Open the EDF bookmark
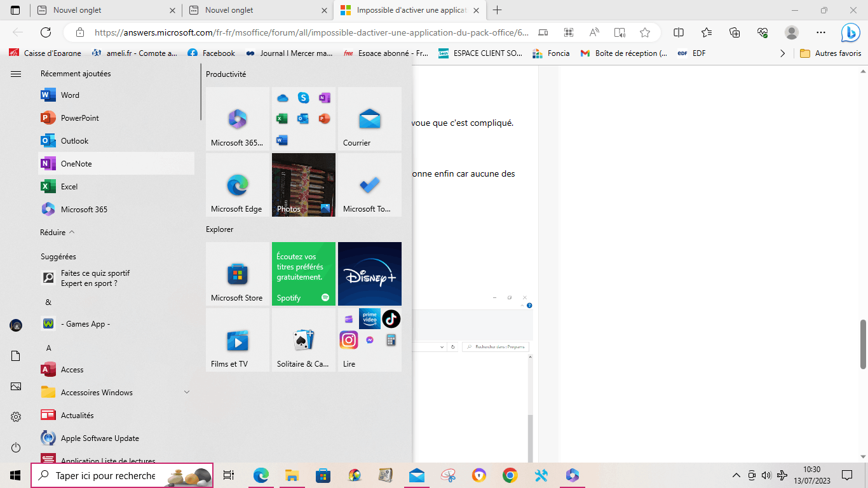The width and height of the screenshot is (868, 488). click(692, 53)
